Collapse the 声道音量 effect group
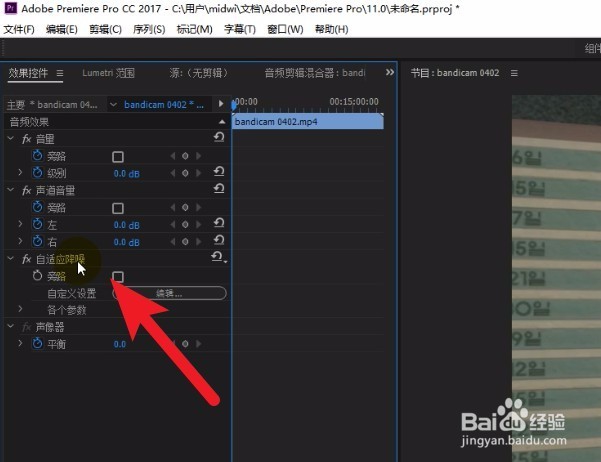601x462 pixels. pyautogui.click(x=11, y=189)
